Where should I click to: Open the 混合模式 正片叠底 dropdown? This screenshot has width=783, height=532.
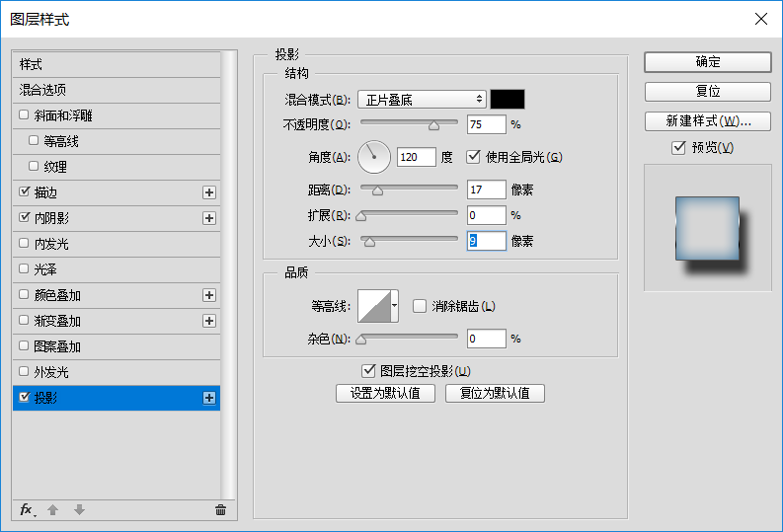tap(422, 100)
